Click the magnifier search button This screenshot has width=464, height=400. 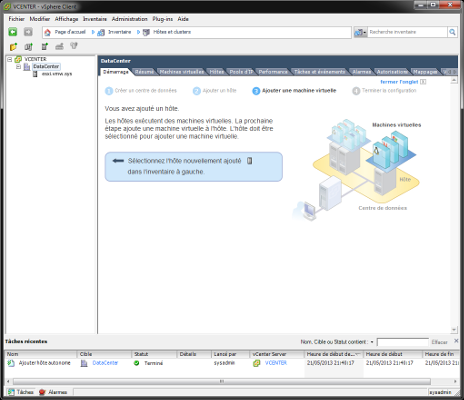coord(452,32)
